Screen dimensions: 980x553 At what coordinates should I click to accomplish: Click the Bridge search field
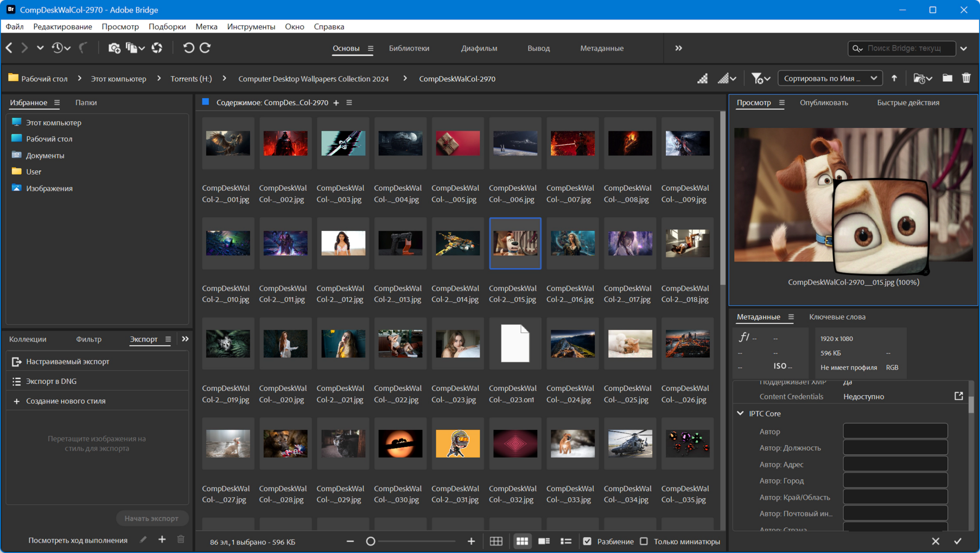pos(902,48)
